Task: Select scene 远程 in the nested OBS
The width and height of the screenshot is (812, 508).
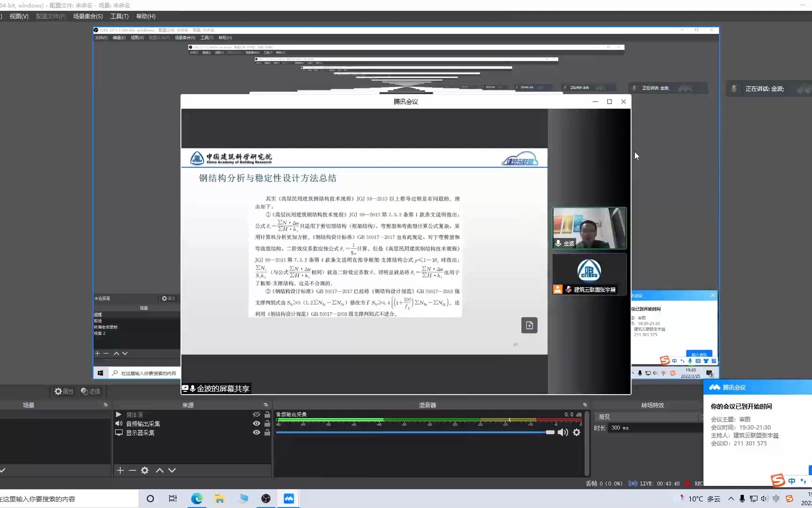Action: tap(98, 315)
